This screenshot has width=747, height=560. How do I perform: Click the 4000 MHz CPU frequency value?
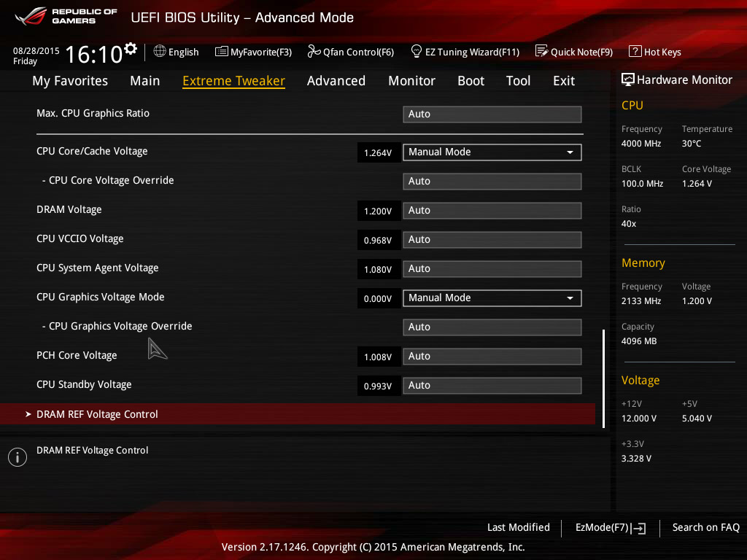point(641,144)
